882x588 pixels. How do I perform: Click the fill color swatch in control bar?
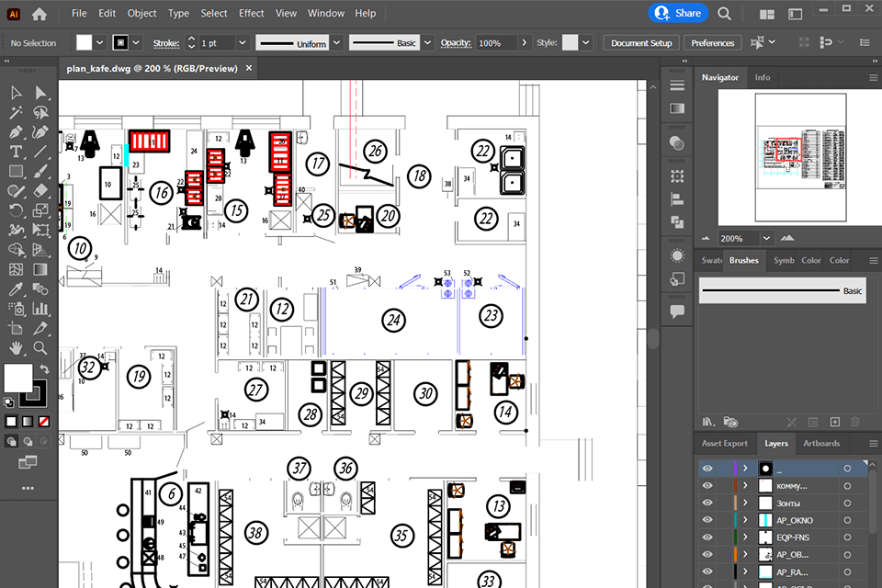pyautogui.click(x=84, y=43)
